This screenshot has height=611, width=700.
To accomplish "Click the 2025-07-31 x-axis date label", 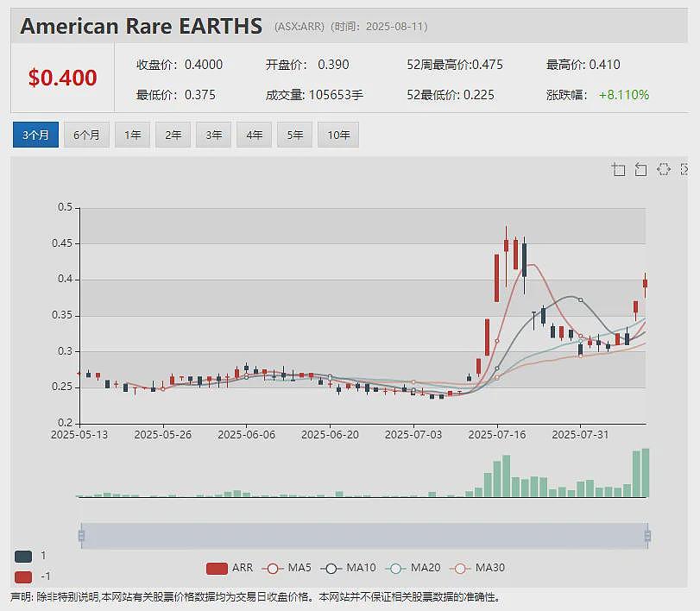I will point(580,435).
